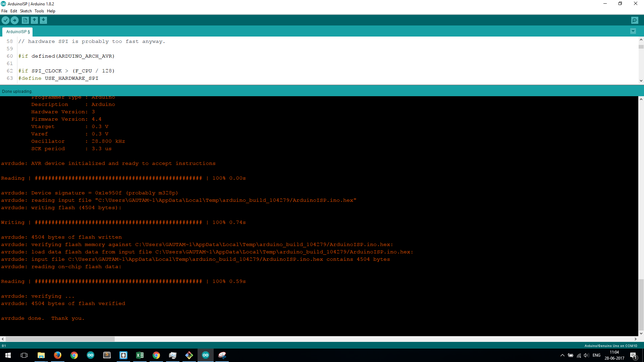
Task: Open Excel from the taskbar
Action: [140, 355]
